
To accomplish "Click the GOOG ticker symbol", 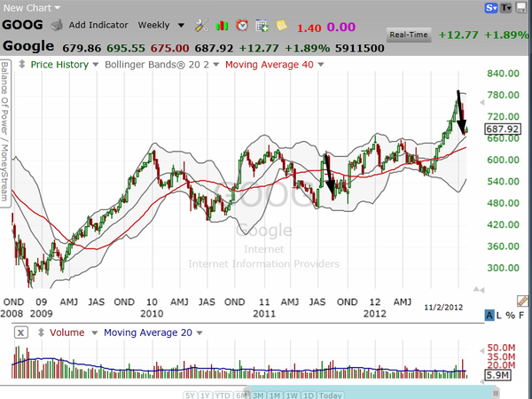I will (x=22, y=25).
